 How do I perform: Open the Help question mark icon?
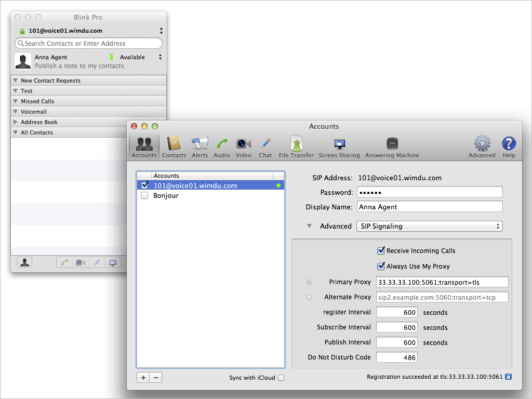point(509,147)
